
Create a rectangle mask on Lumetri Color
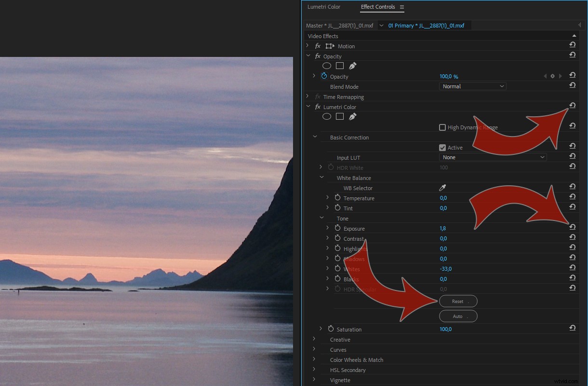coord(340,116)
